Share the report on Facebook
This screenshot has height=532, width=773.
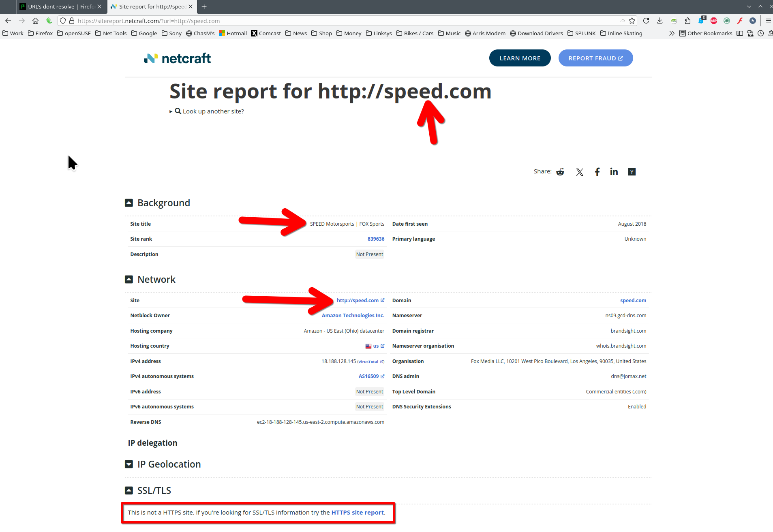point(597,172)
